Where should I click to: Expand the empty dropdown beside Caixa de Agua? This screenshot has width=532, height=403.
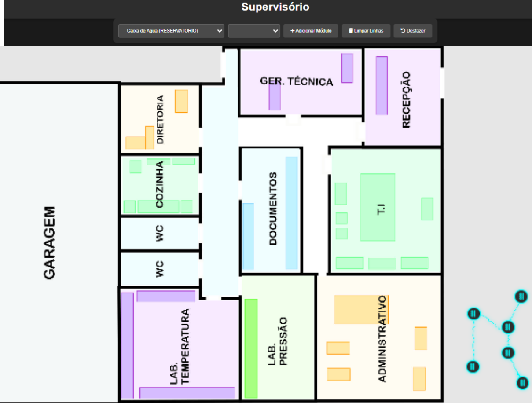point(254,31)
